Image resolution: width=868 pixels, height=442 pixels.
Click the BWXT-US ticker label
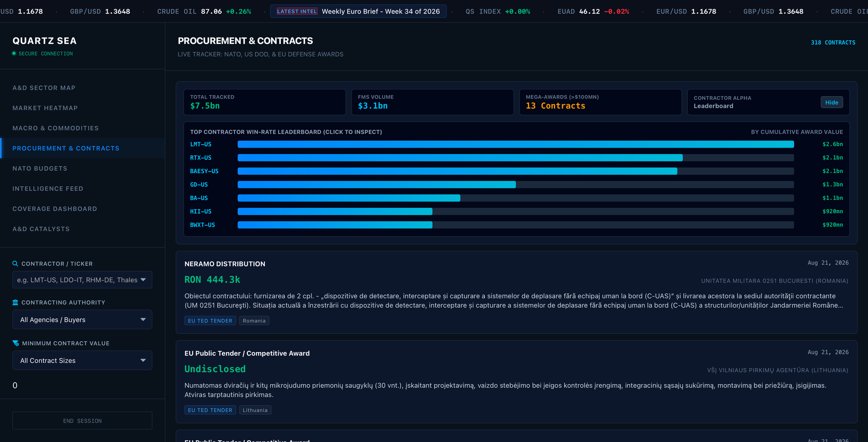click(202, 225)
